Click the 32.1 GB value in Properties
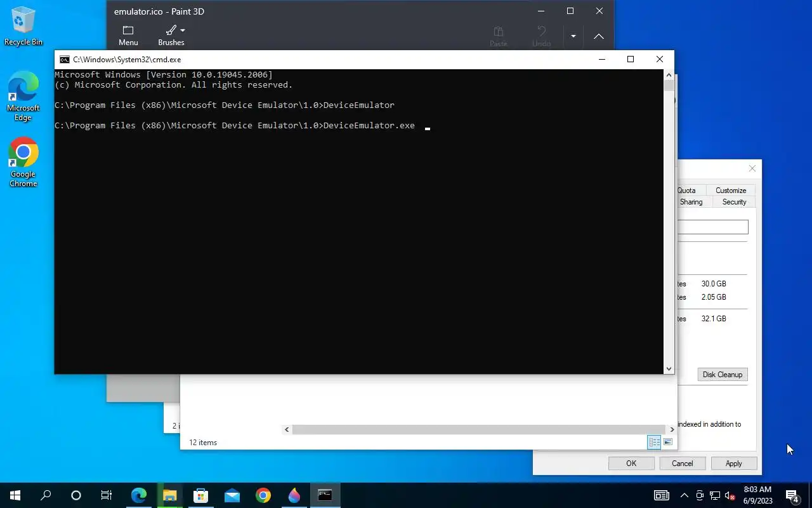The image size is (812, 508). point(714,319)
